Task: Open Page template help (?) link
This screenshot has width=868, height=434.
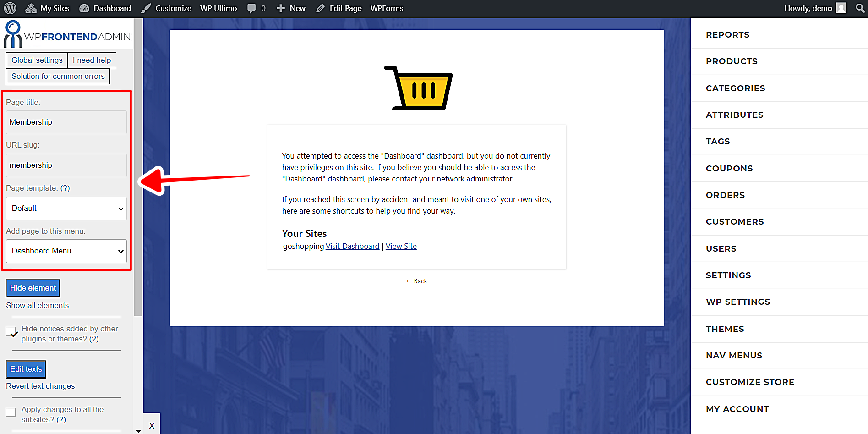Action: click(65, 188)
